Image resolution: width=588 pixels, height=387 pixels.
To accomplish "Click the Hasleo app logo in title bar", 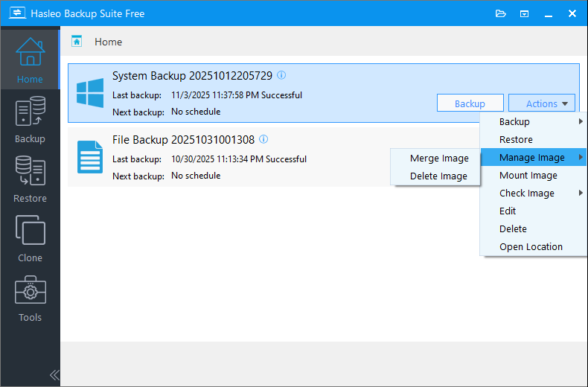I will (x=17, y=13).
